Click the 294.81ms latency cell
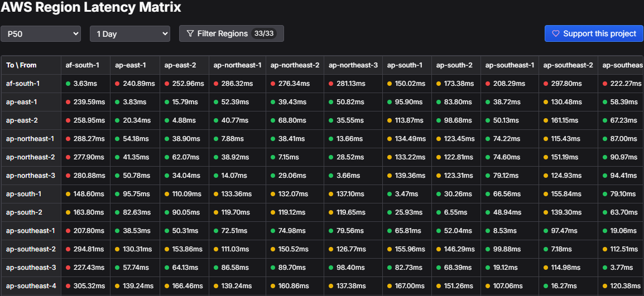 tap(86, 249)
